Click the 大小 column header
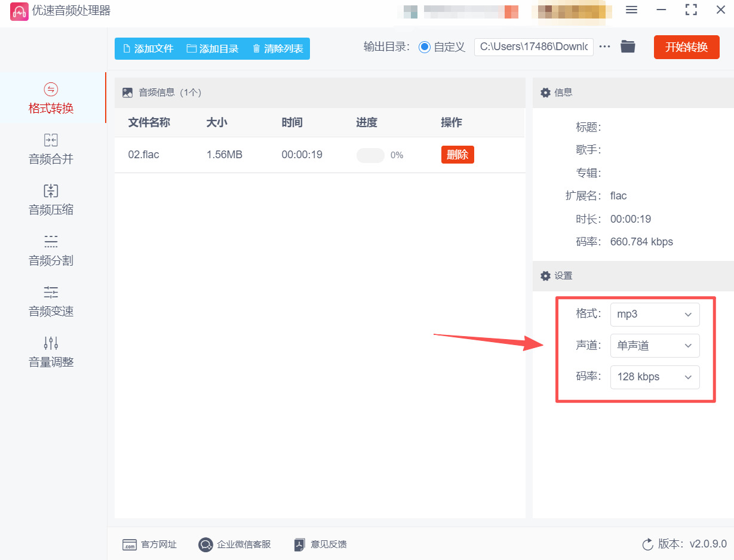This screenshot has height=560, width=734. [x=216, y=122]
